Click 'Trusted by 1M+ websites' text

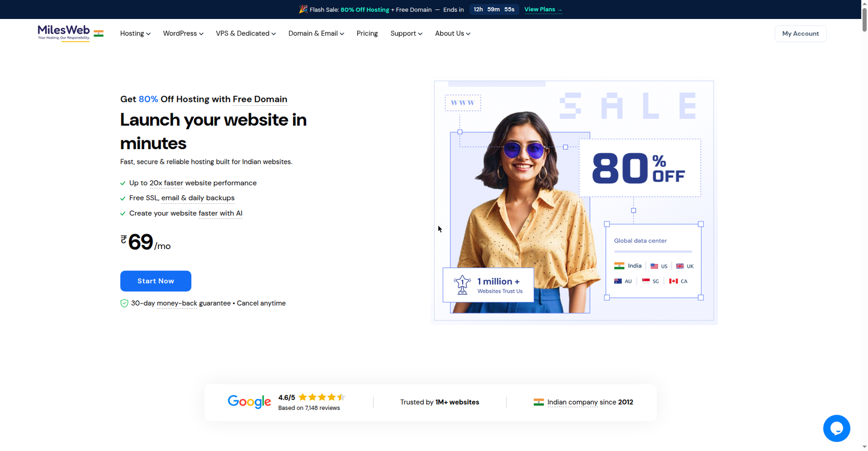440,402
